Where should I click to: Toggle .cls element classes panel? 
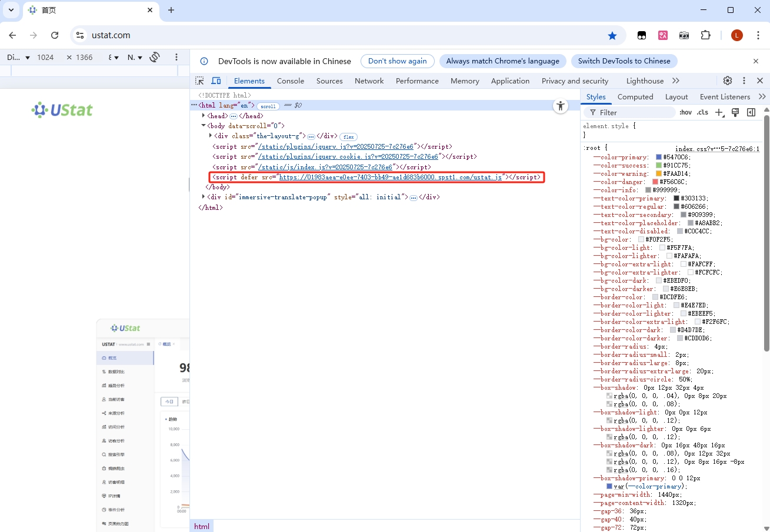pos(702,112)
